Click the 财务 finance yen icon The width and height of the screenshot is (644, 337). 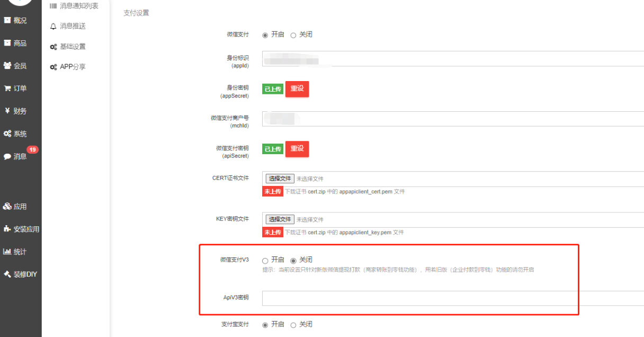click(7, 111)
